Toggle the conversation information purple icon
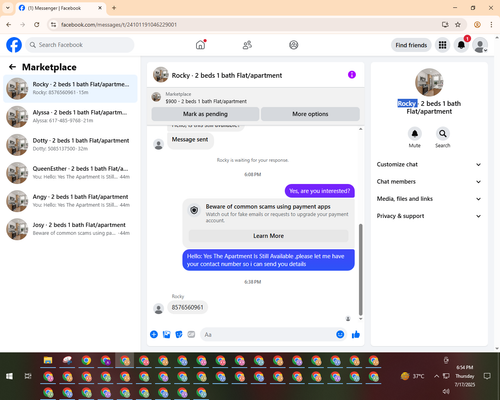Image resolution: width=500 pixels, height=400 pixels. click(352, 75)
